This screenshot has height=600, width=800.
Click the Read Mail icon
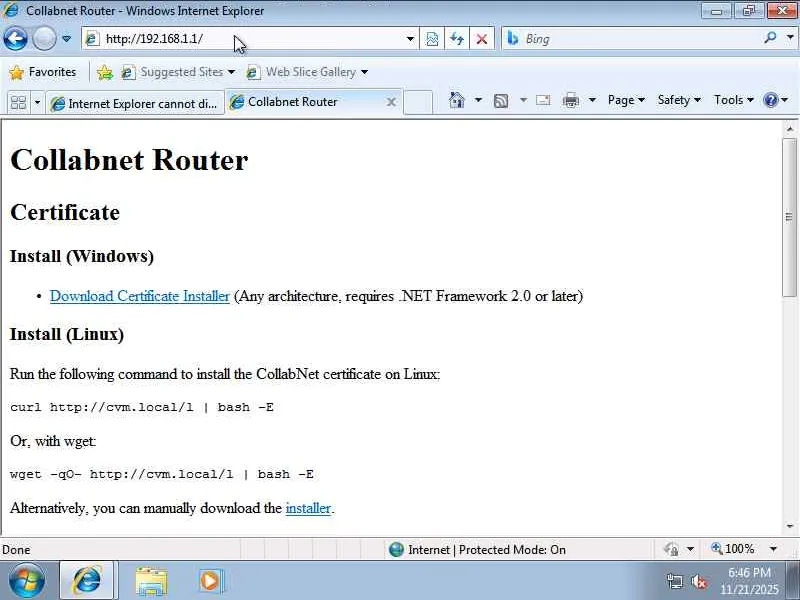[543, 100]
